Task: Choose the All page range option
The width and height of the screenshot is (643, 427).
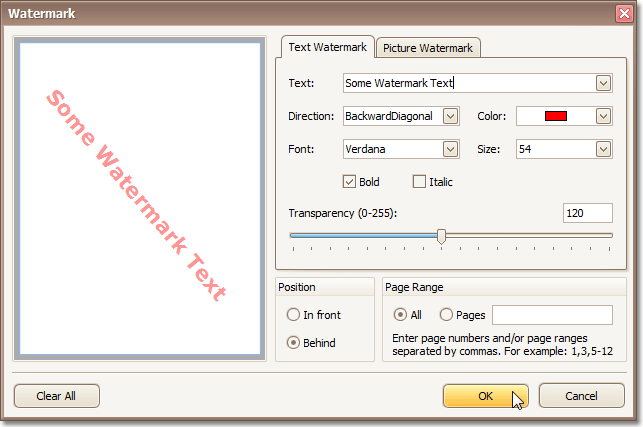Action: (x=401, y=315)
